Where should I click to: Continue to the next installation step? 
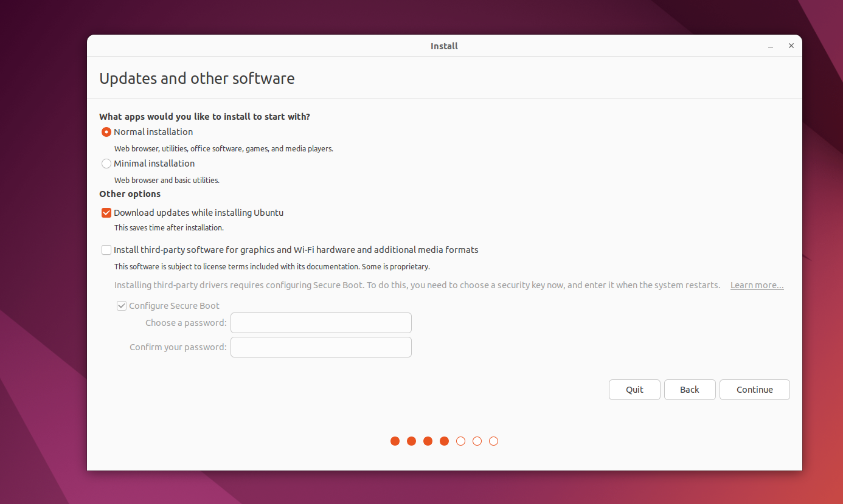754,390
